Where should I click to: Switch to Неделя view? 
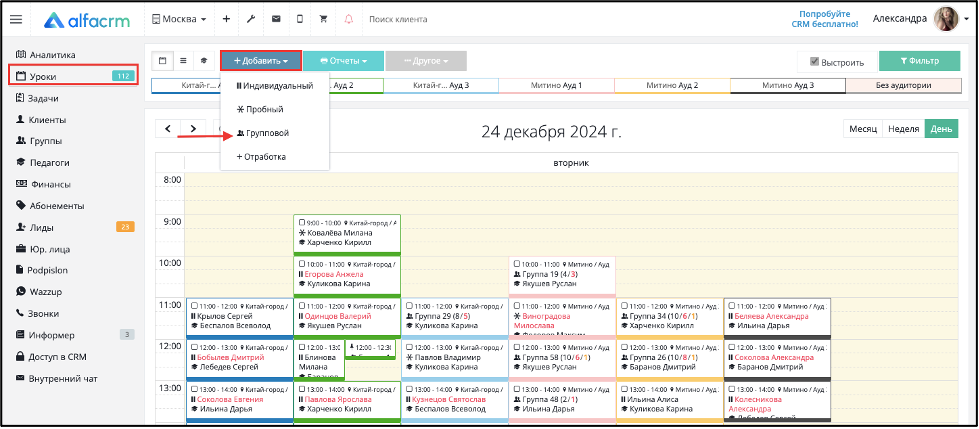[x=903, y=129]
